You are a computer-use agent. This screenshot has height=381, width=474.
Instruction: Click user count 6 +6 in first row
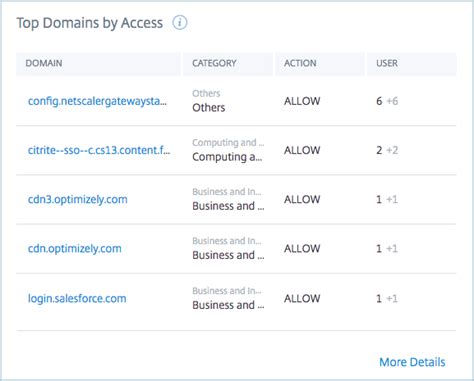tap(387, 101)
